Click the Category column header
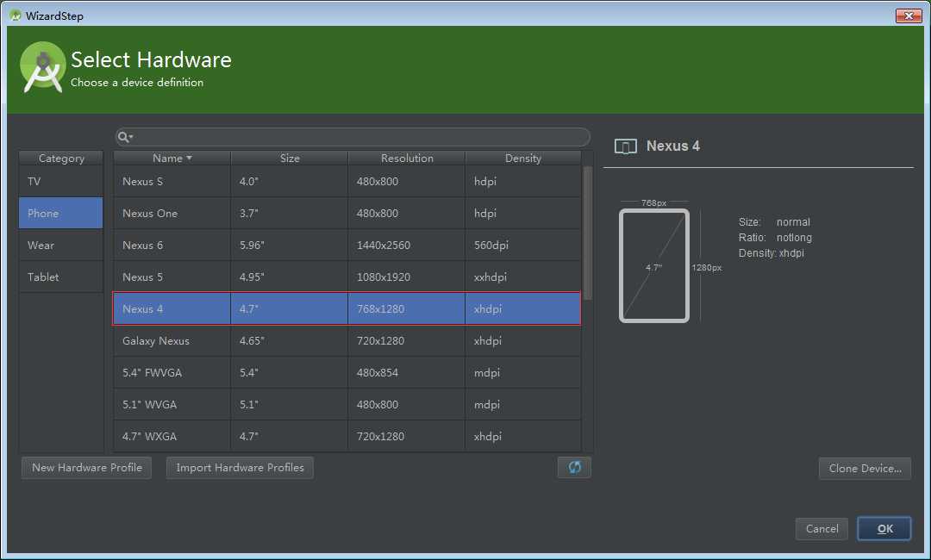The width and height of the screenshot is (931, 560). point(61,159)
